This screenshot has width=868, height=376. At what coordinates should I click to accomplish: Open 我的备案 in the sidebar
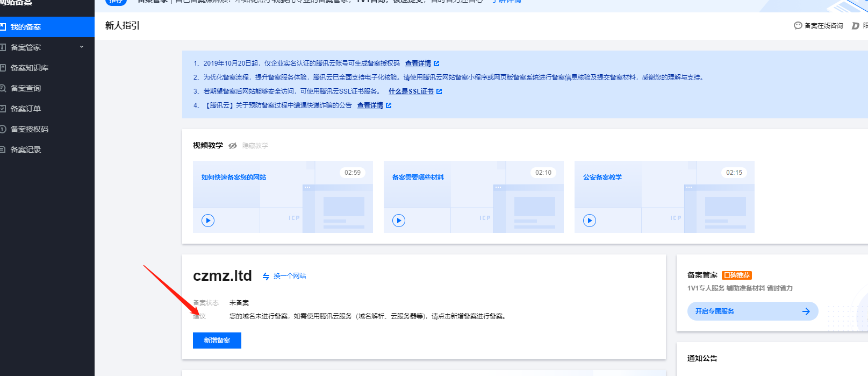[x=47, y=27]
